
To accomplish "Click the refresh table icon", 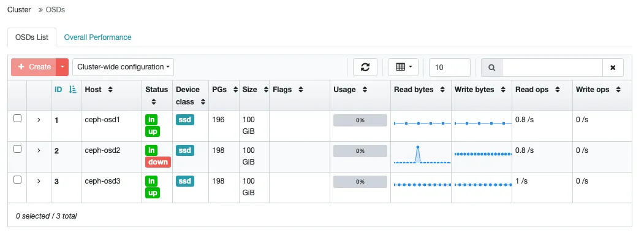I will [x=365, y=67].
